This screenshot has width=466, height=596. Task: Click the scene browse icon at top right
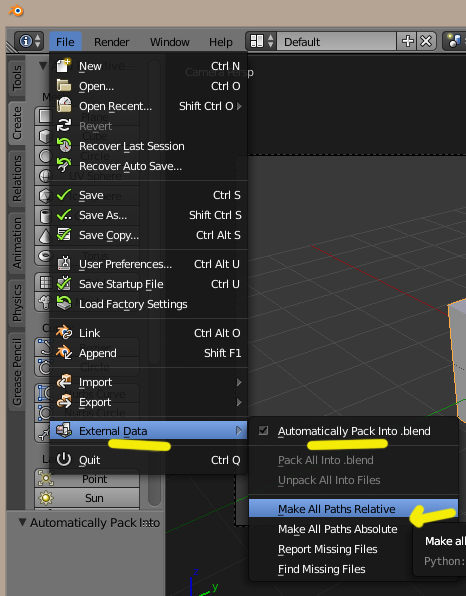[455, 41]
